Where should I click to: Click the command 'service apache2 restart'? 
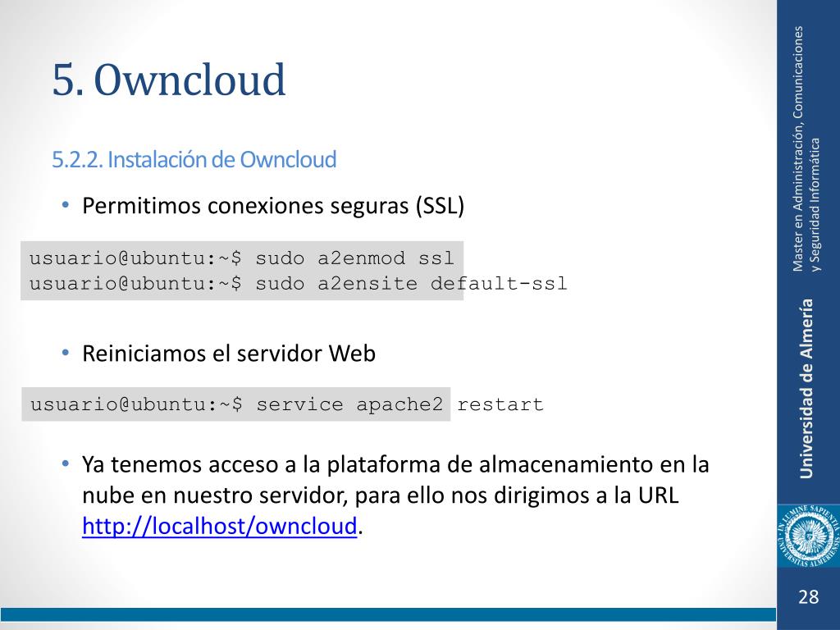[x=399, y=404]
